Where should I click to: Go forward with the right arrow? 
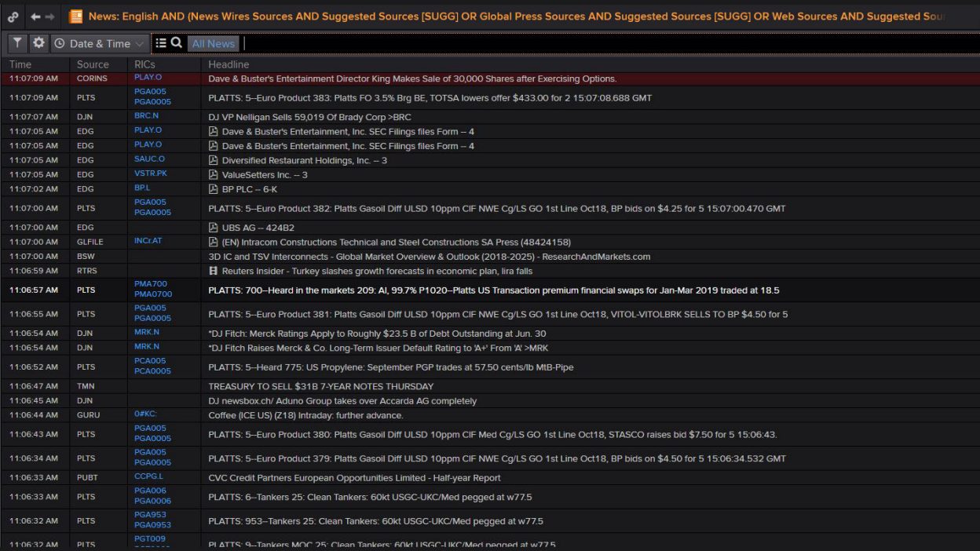pos(50,16)
